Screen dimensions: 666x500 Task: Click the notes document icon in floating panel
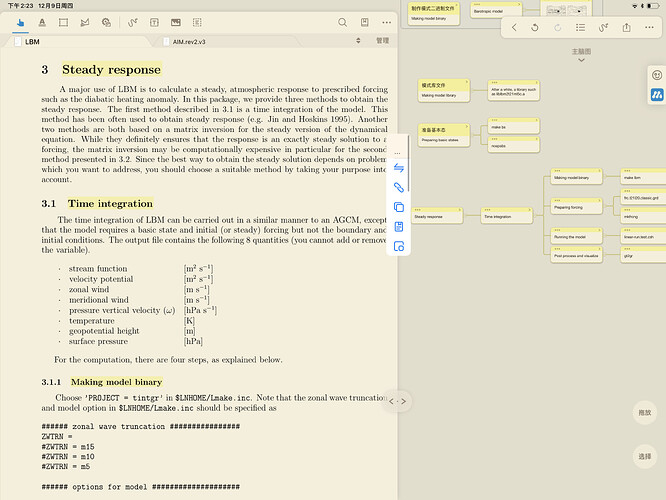click(398, 226)
